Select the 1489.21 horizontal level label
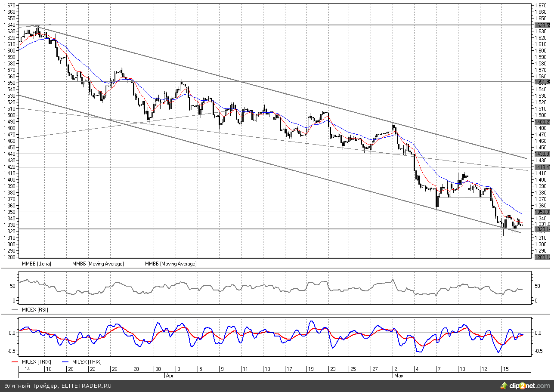This screenshot has height=392, width=554. 542,122
